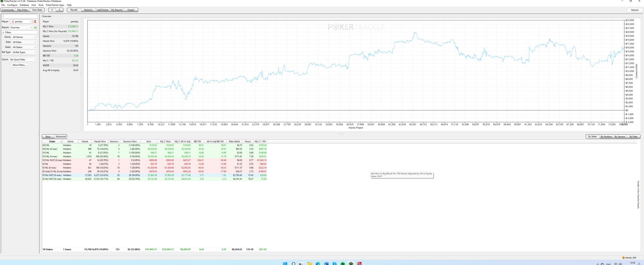This screenshot has height=265, width=644.
Task: Click the taskbar clock showing 12:06
Action: [632, 263]
